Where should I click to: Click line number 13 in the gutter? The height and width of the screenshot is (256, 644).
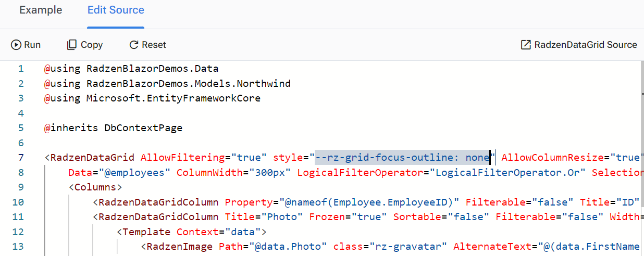(x=18, y=246)
